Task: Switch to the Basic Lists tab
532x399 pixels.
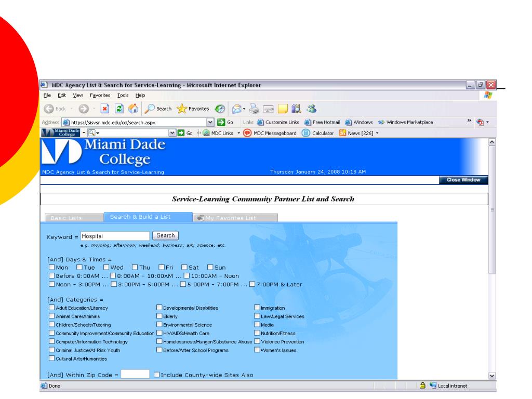Action: coord(74,218)
